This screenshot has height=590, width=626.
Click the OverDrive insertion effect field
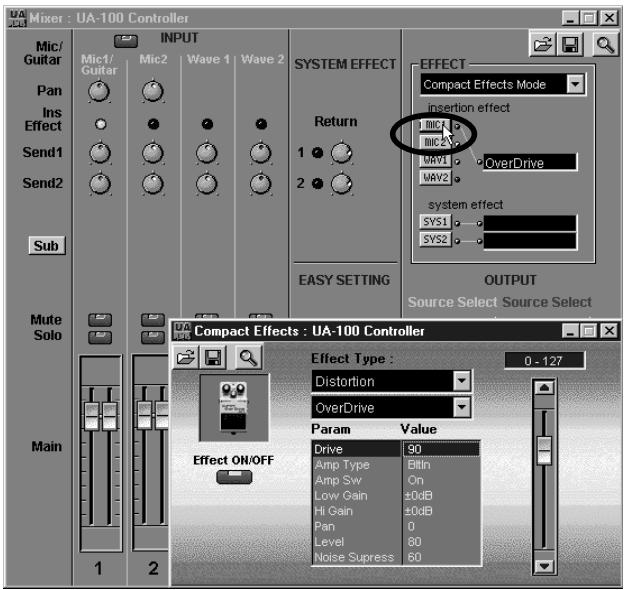(x=530, y=163)
